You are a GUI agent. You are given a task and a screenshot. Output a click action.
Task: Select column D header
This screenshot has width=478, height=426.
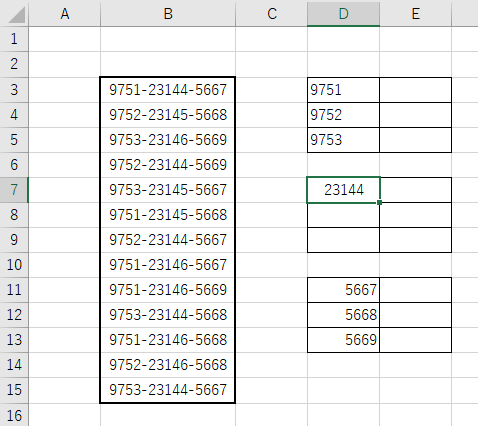click(x=343, y=14)
